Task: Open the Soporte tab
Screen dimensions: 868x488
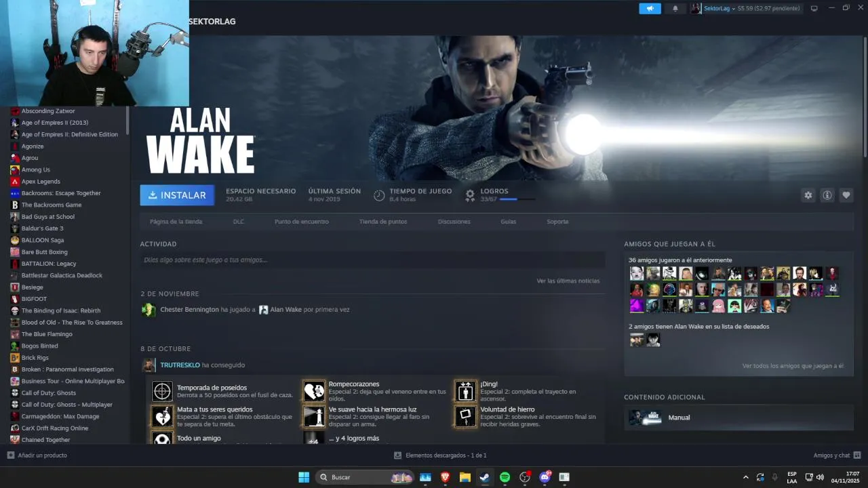Action: 557,222
